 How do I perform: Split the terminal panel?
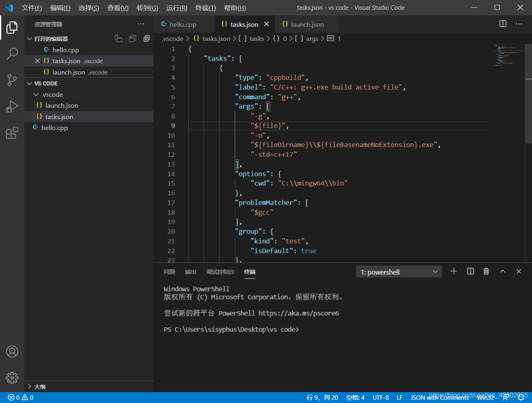tap(471, 271)
